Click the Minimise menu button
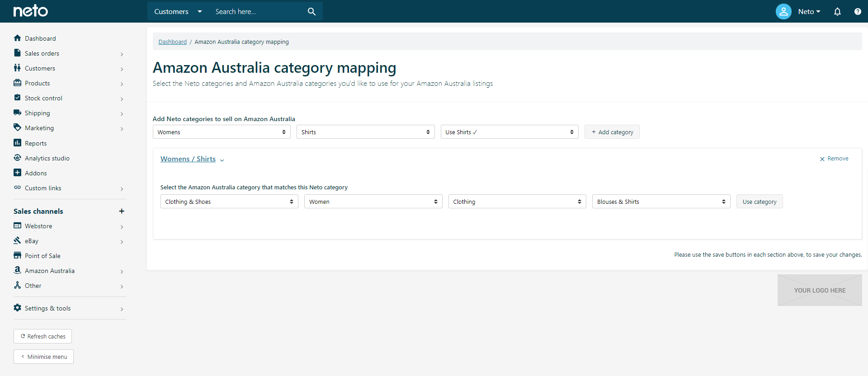This screenshot has width=868, height=376. click(x=43, y=357)
